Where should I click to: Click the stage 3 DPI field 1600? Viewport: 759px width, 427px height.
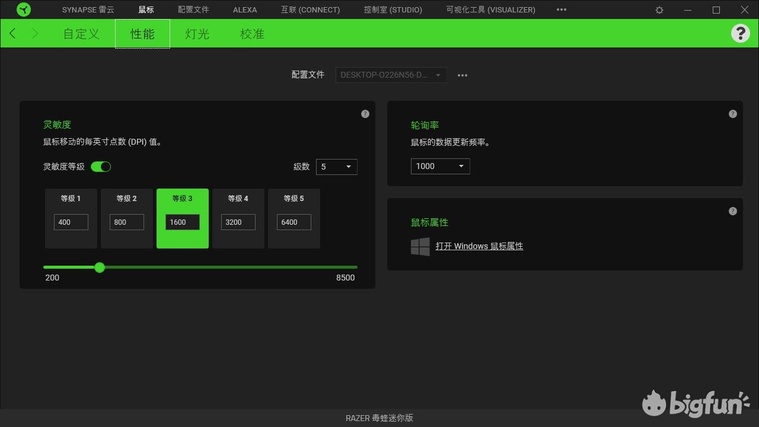coord(182,222)
